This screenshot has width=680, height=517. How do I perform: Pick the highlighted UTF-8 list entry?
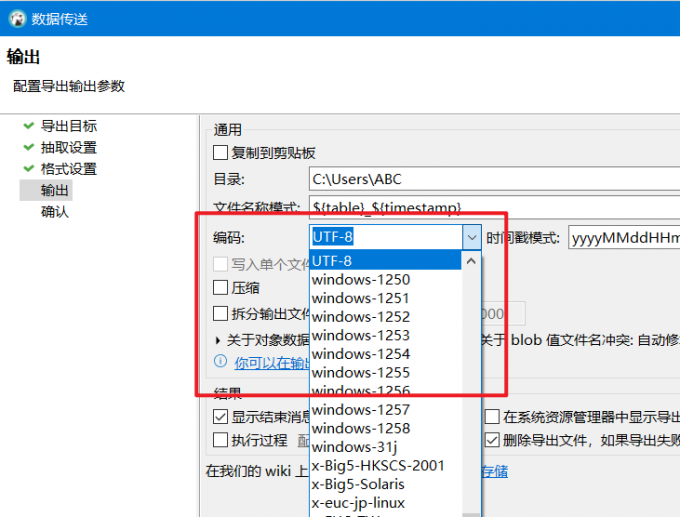click(385, 261)
